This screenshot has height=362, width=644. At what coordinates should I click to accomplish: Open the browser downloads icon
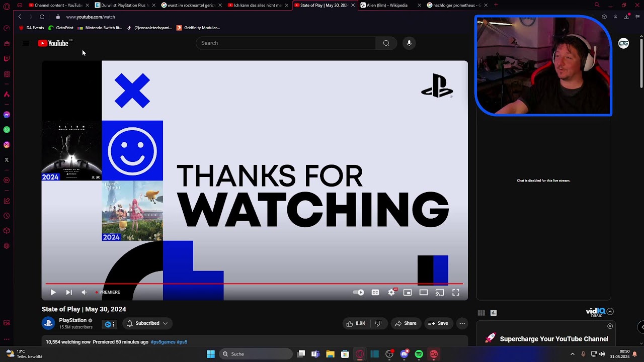626,17
